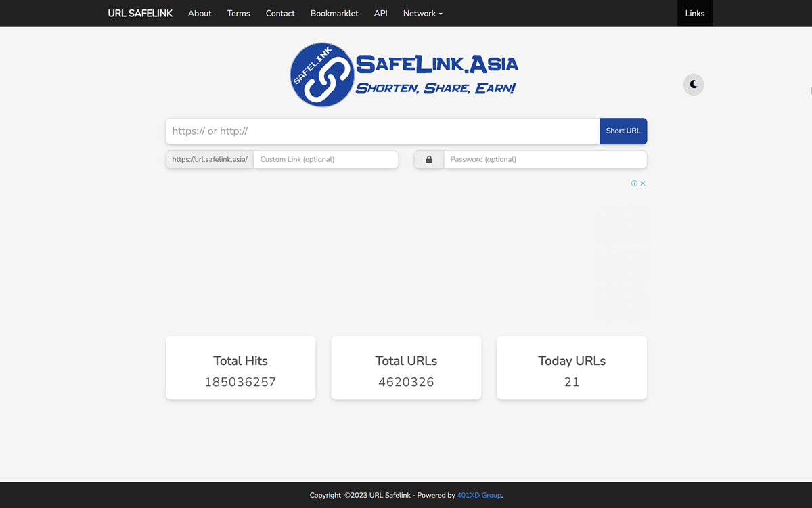The height and width of the screenshot is (508, 812).
Task: Click the Total URLs card heading
Action: (x=406, y=361)
